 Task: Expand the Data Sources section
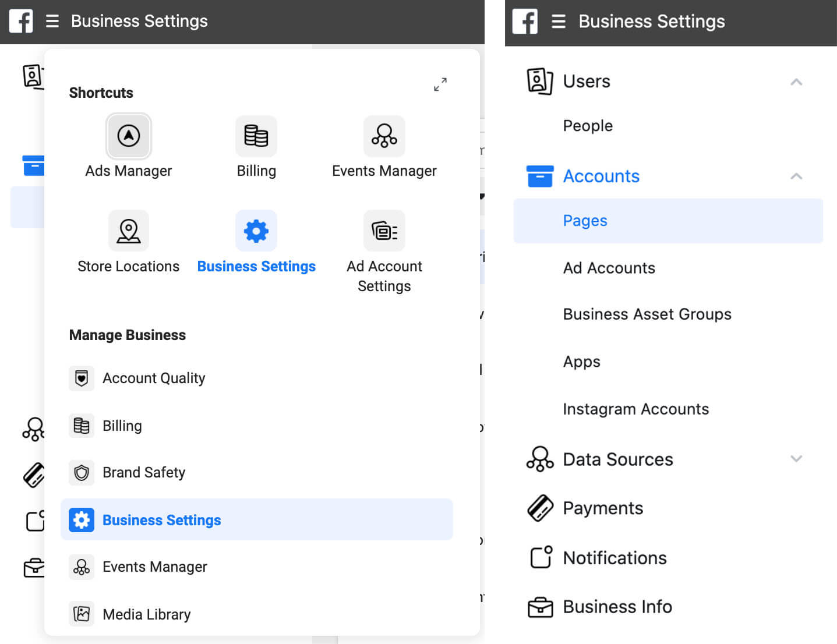coord(797,459)
